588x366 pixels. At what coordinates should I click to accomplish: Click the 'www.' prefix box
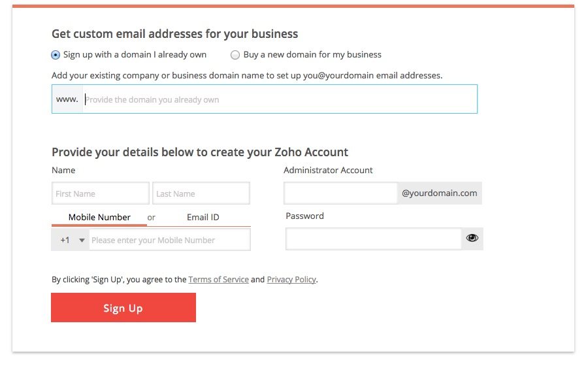pyautogui.click(x=67, y=99)
